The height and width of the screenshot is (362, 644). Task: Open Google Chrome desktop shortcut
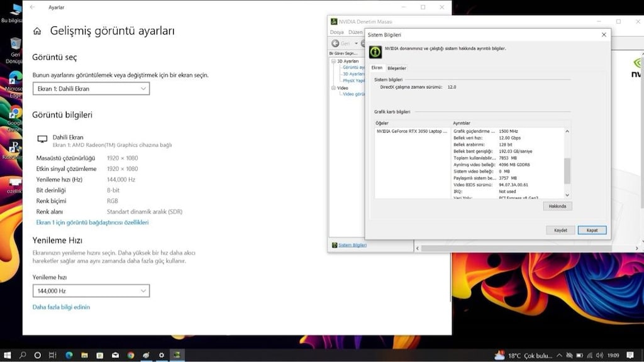click(14, 119)
